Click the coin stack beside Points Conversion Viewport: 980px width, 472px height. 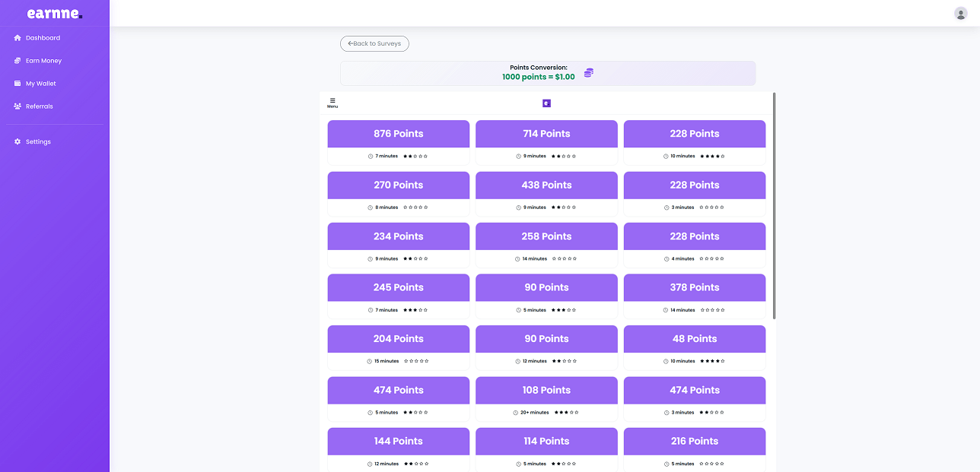(588, 72)
